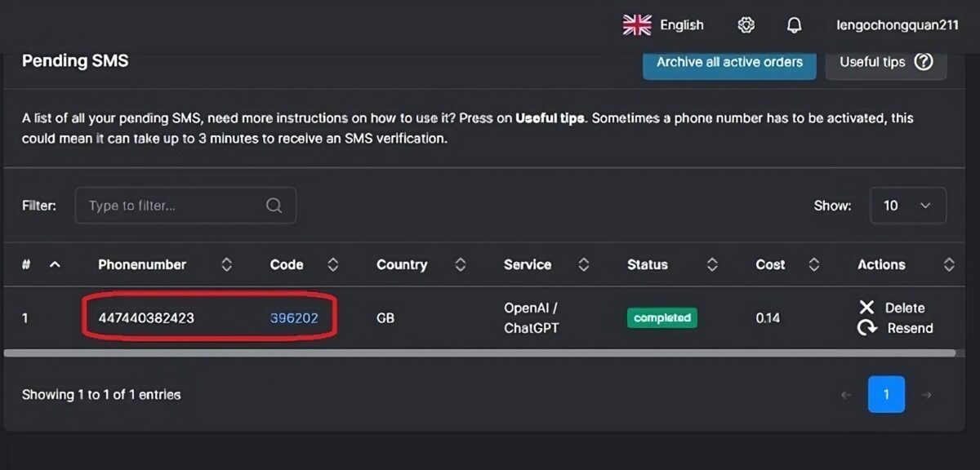Click the question mark icon in Useful tips
This screenshot has height=470, width=980.
pyautogui.click(x=924, y=62)
